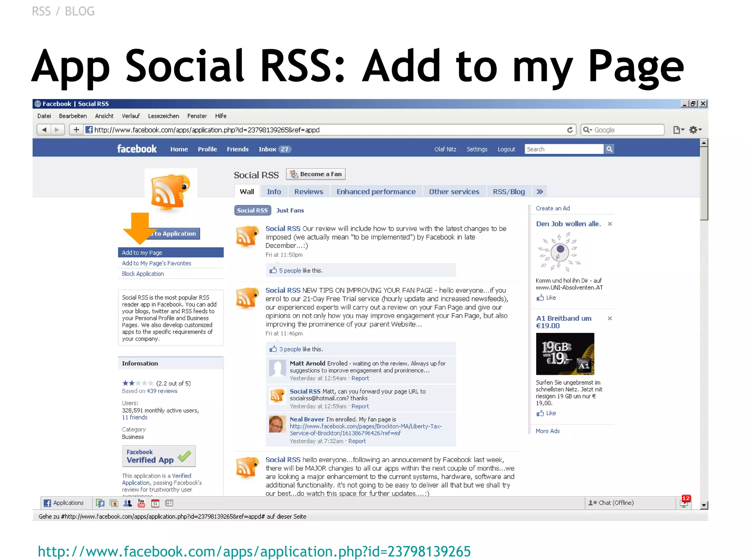Select the Social RSS wall filter
Screen dimensions: 747x560
(x=252, y=210)
